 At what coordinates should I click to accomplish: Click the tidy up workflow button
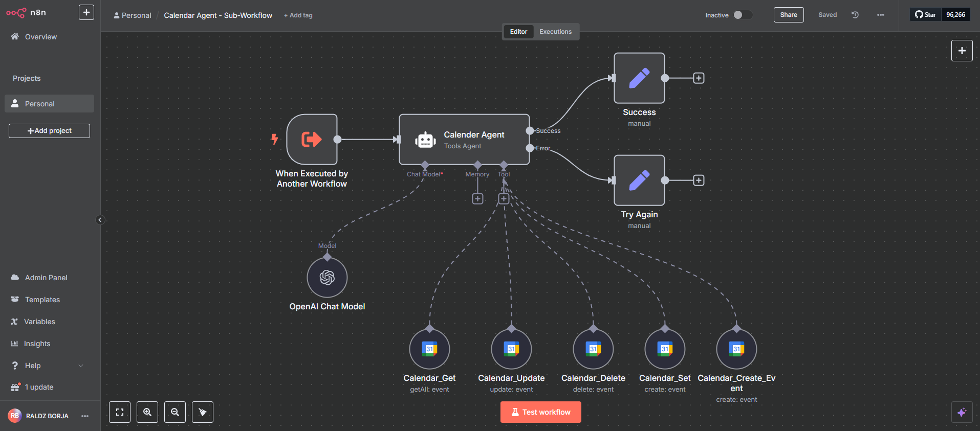(203, 412)
